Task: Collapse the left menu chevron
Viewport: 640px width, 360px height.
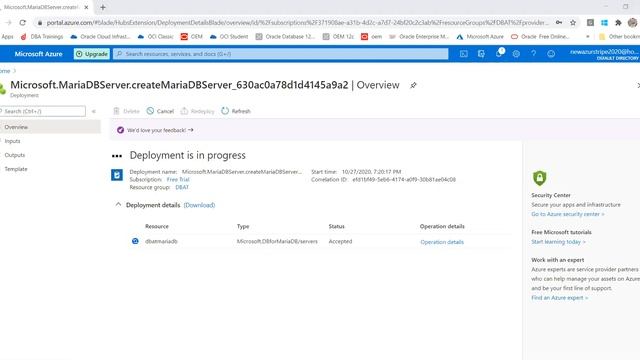Action: click(93, 111)
